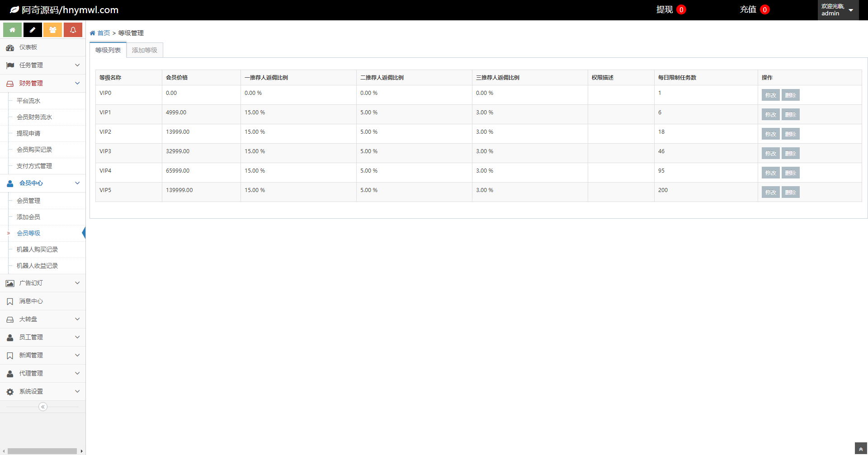The width and height of the screenshot is (868, 455).
Task: Click 修改 button for VIP0 row
Action: [x=770, y=95]
